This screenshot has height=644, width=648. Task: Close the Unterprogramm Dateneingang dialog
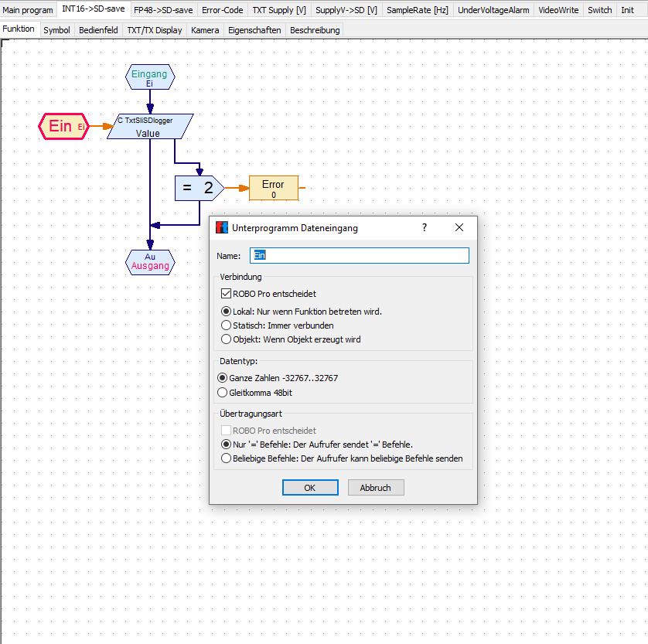(459, 227)
